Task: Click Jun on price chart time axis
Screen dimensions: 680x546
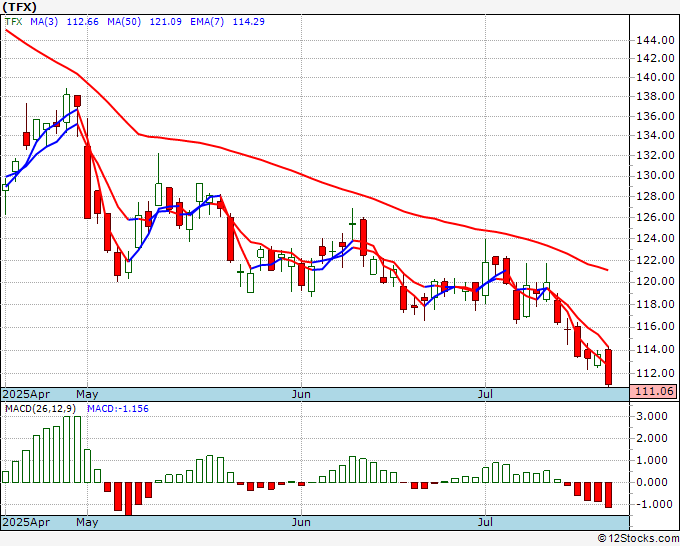Action: [301, 394]
